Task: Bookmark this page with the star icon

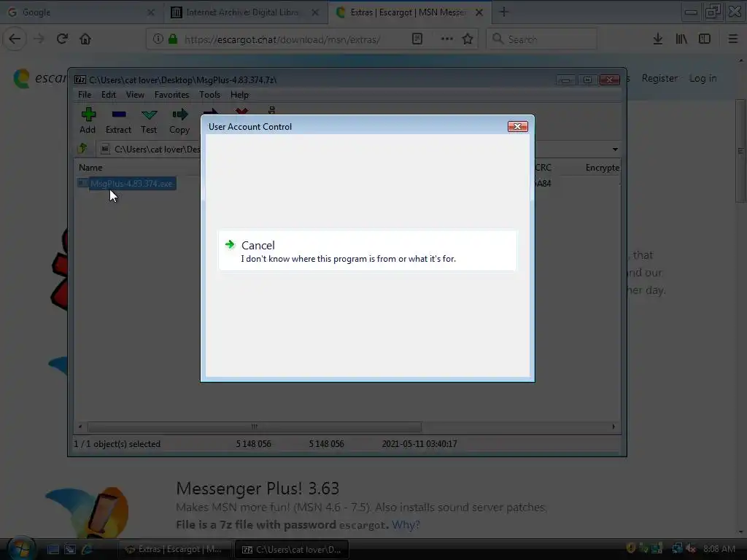Action: tap(468, 39)
